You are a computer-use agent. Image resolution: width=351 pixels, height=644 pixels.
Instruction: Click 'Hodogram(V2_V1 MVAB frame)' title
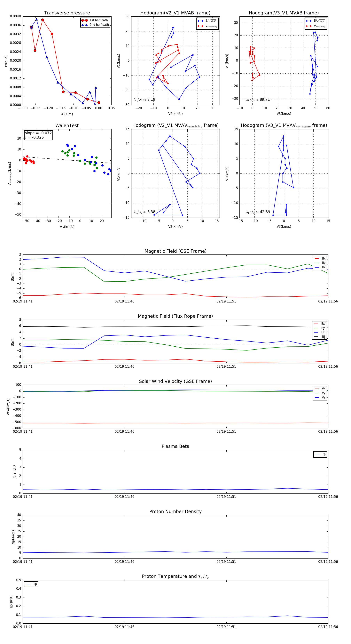[x=175, y=13]
